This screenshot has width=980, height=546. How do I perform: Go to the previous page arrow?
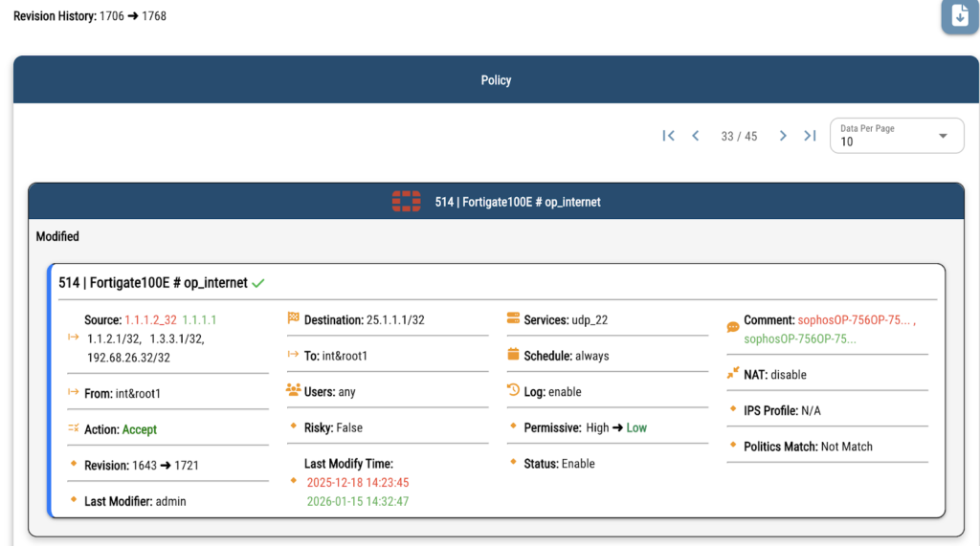click(x=696, y=136)
